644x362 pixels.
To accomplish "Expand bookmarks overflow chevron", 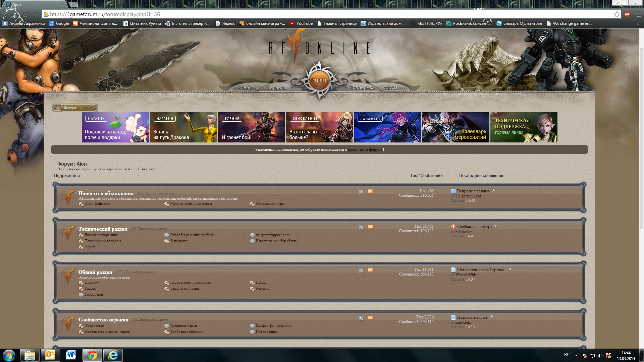I will [638, 24].
